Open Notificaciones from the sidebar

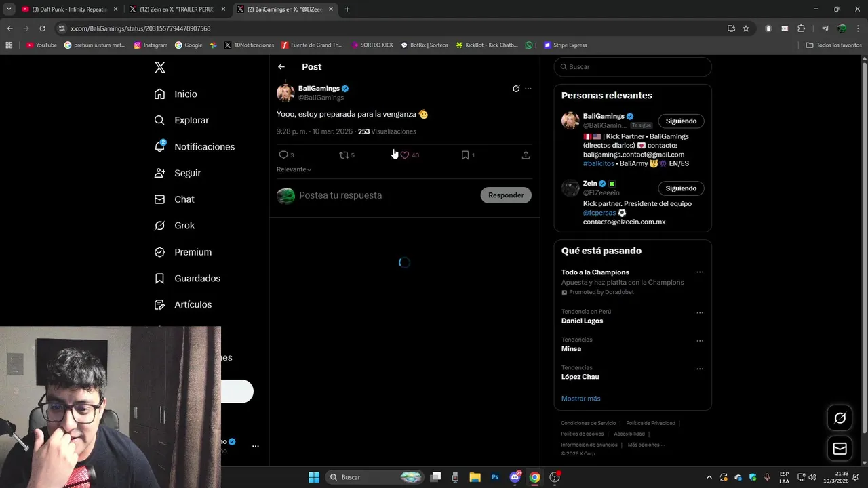(195, 146)
